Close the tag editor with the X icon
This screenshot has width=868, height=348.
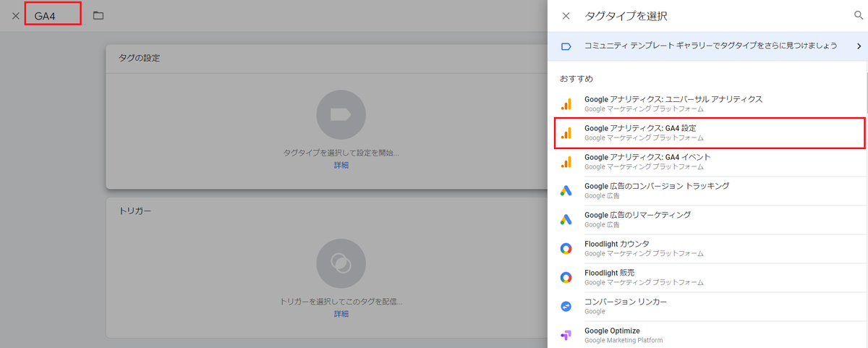pos(16,15)
